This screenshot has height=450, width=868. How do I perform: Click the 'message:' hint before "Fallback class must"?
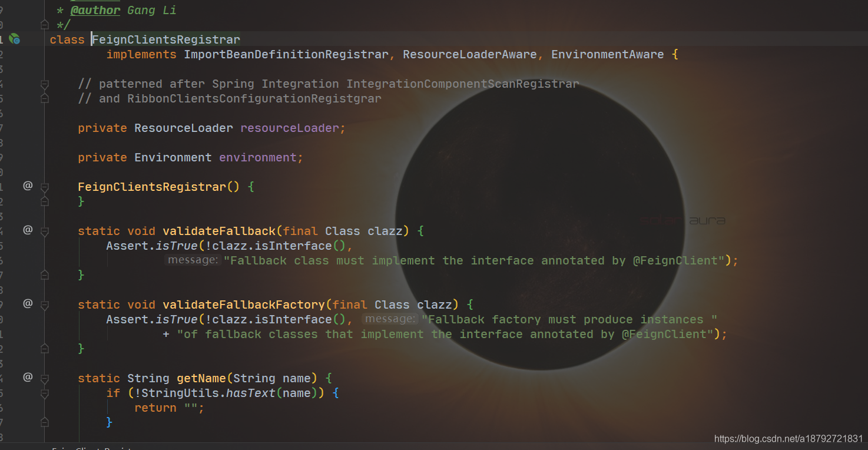click(193, 260)
